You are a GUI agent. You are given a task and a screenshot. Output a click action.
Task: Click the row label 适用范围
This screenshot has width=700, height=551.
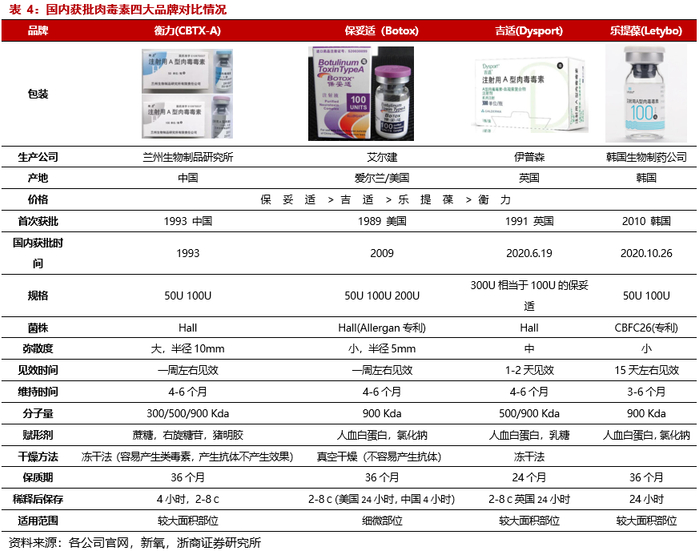38,521
